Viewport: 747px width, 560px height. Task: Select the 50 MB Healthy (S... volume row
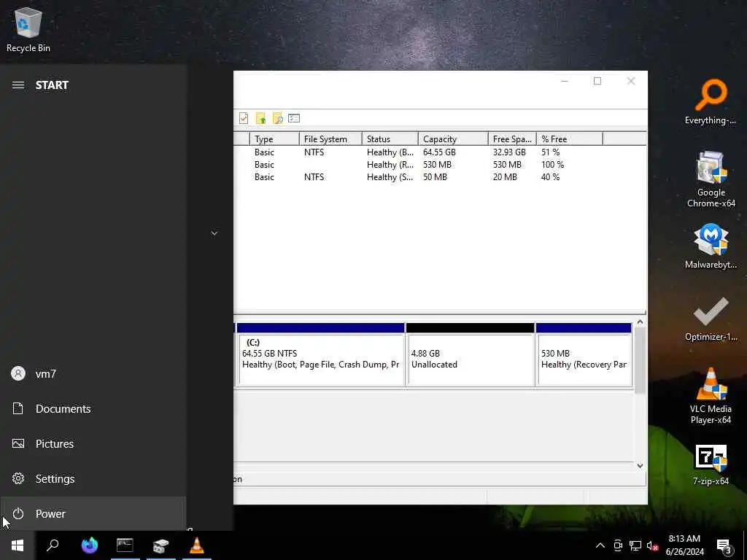[440, 177]
